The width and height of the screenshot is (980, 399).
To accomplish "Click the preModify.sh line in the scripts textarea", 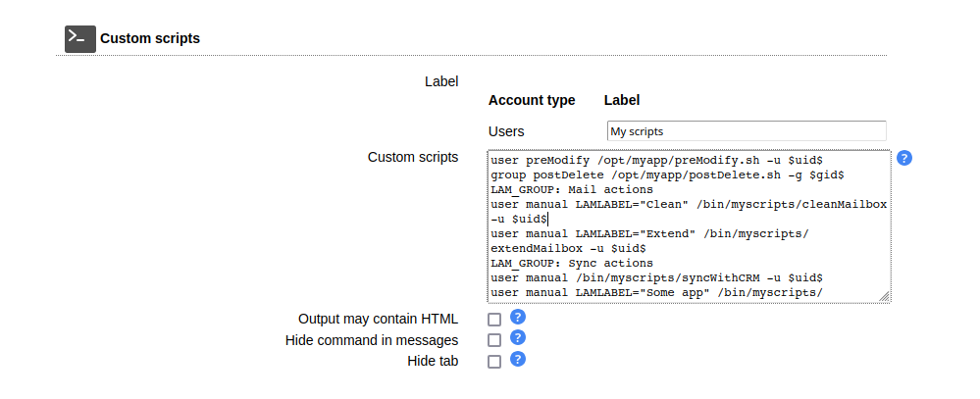I will (662, 159).
